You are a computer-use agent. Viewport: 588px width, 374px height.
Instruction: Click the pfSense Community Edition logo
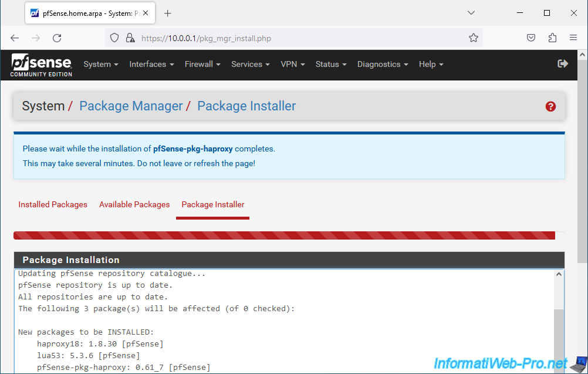[x=41, y=65]
